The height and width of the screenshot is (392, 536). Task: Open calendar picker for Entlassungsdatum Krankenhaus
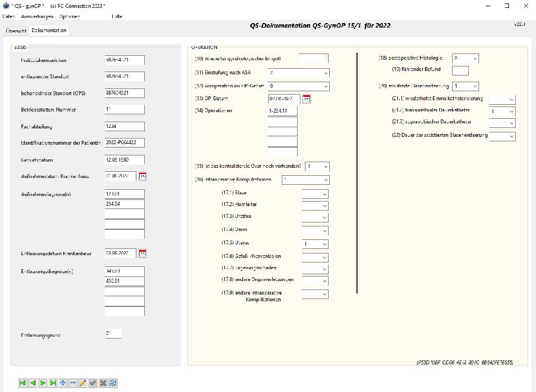click(143, 253)
